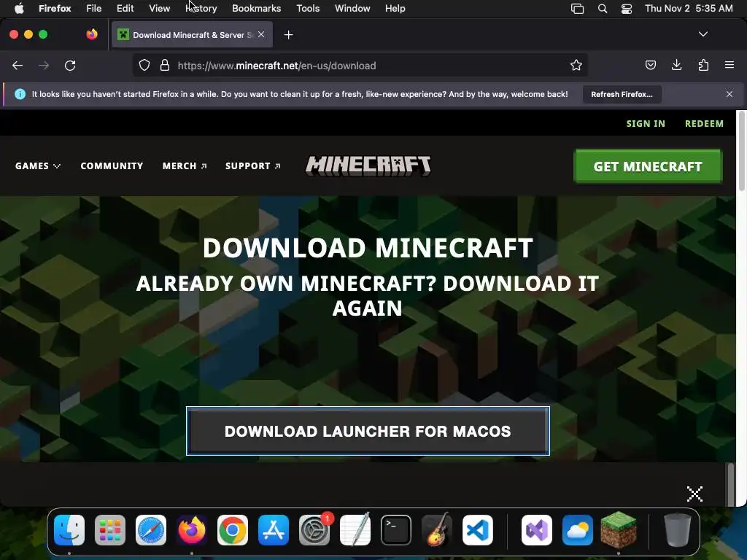Launch Terminal from the dock

(396, 530)
